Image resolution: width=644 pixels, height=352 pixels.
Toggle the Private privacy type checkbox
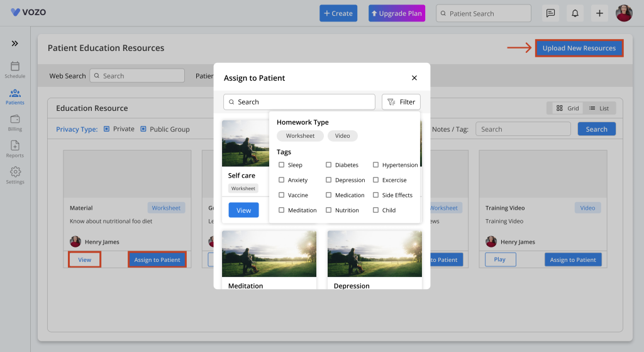point(107,129)
